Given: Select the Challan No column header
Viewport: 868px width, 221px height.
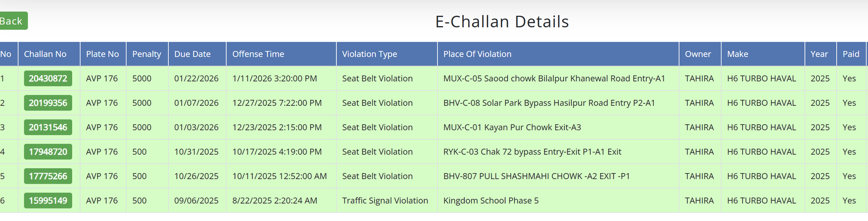Looking at the screenshot, I should 49,54.
